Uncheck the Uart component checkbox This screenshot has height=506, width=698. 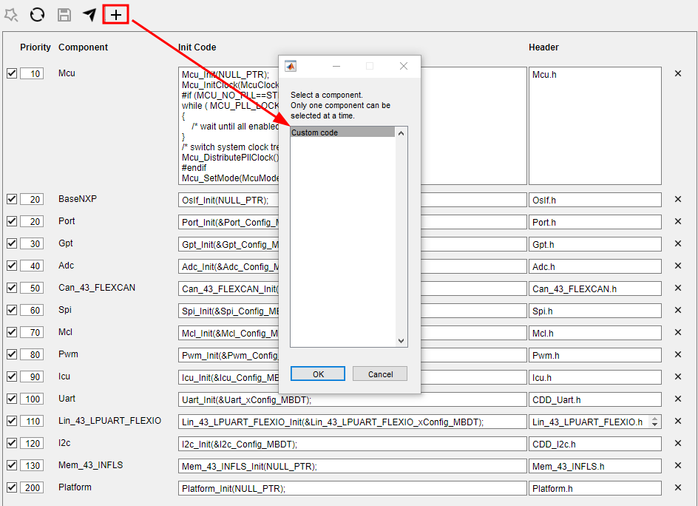pos(12,399)
